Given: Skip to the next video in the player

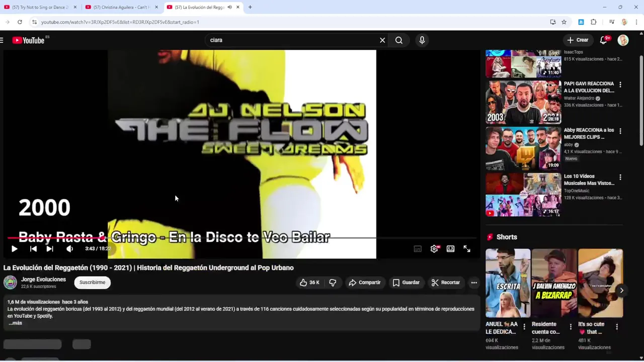Looking at the screenshot, I should [x=50, y=249].
